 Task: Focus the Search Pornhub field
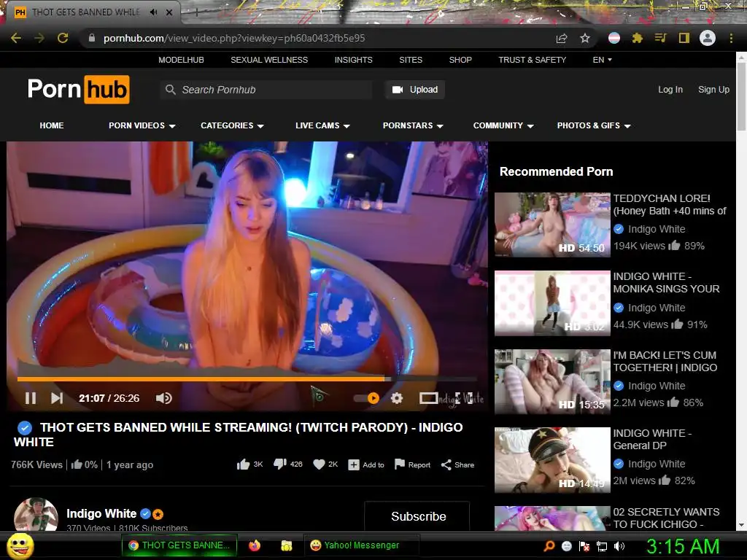266,90
